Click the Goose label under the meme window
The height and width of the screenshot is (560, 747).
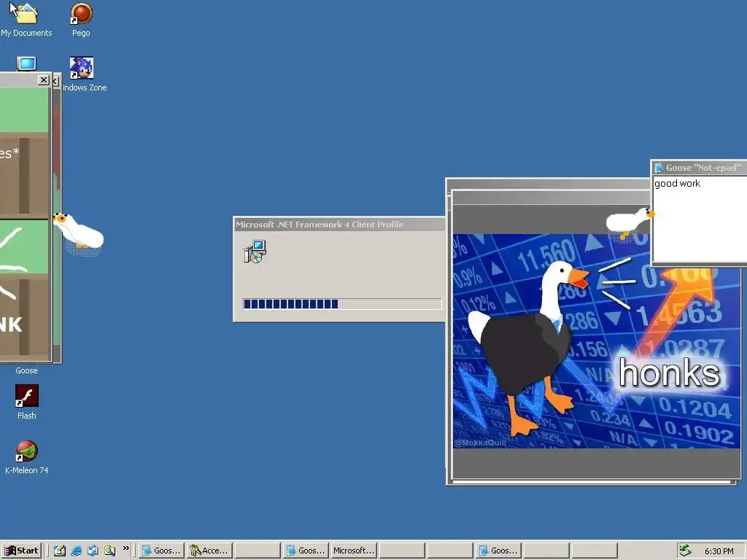pos(26,370)
